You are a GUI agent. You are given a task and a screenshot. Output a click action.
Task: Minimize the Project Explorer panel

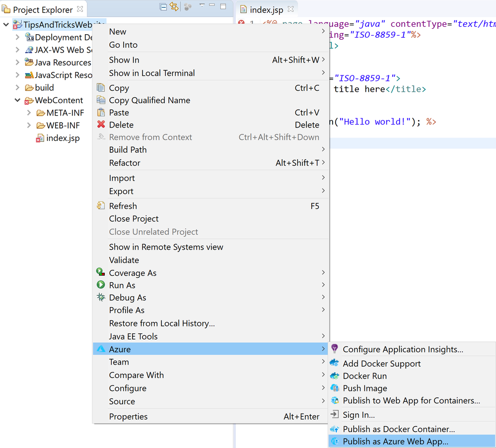[x=213, y=5]
